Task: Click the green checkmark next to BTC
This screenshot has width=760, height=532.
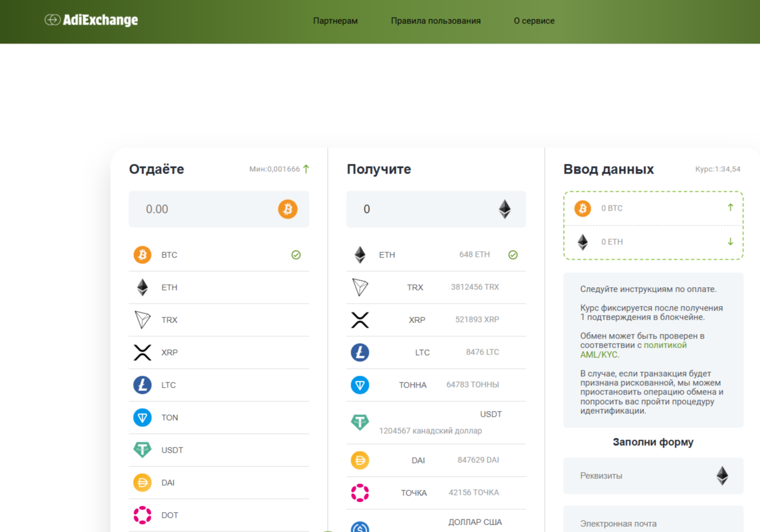Action: (296, 255)
